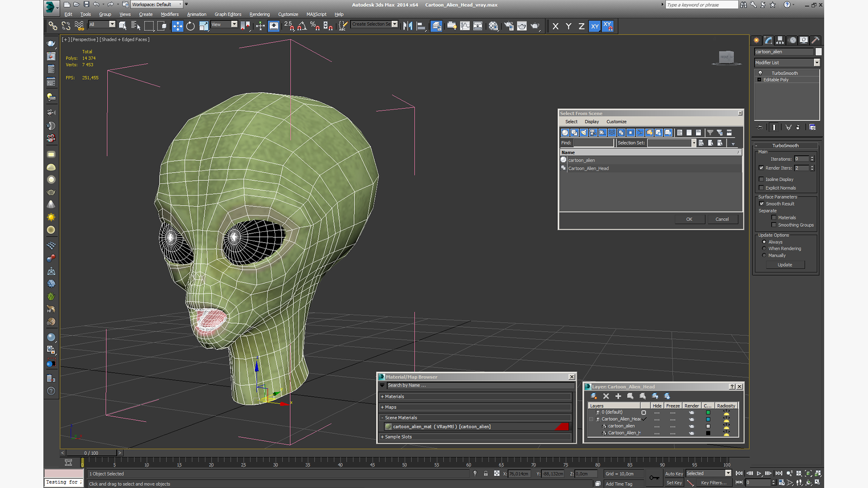Pick the Select and Link tool
Screen dimensions: 868x488
click(x=53, y=26)
